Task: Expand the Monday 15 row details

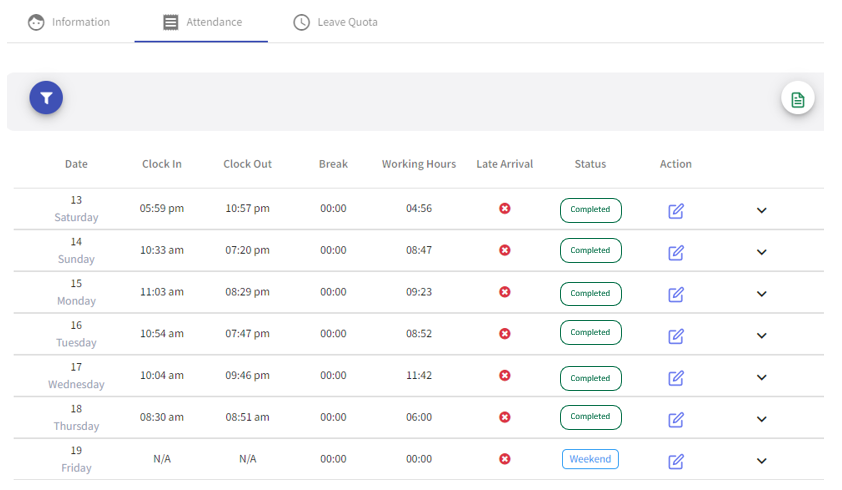Action: click(x=761, y=294)
